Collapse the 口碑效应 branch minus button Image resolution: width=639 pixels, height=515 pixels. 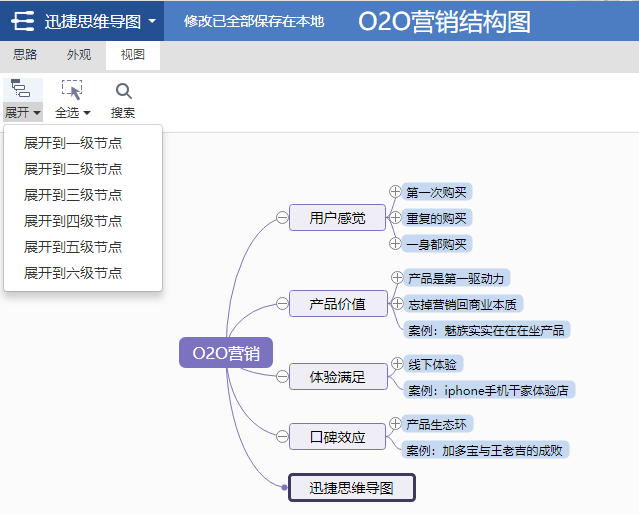[282, 437]
